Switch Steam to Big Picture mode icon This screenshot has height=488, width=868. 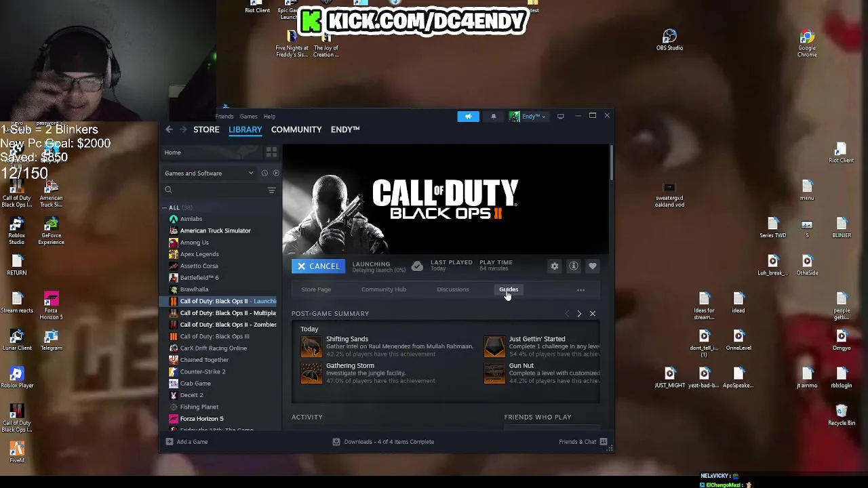[560, 117]
